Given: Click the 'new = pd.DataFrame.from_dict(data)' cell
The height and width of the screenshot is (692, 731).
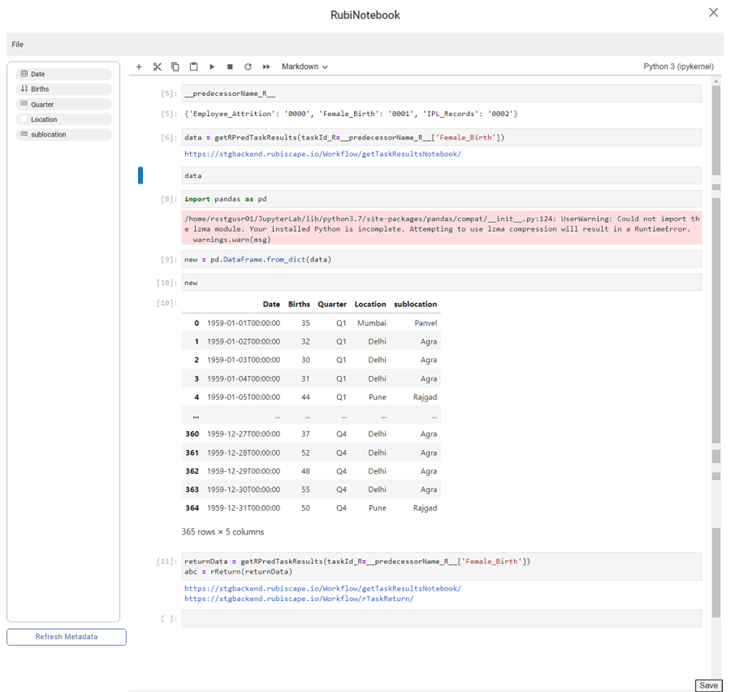Looking at the screenshot, I should [441, 259].
